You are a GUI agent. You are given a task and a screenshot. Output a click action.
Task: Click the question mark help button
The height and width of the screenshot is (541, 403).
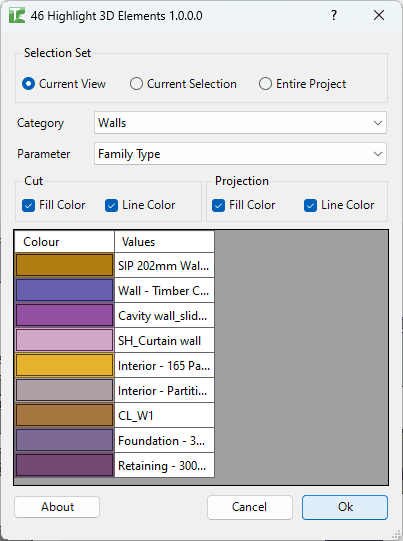point(334,15)
